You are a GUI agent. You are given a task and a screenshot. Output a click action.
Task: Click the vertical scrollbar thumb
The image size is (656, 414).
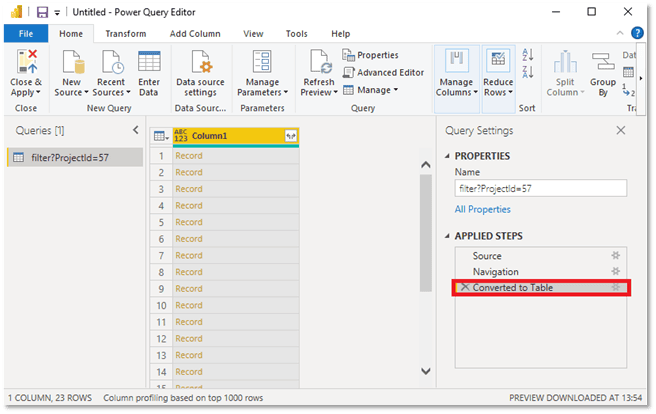click(425, 233)
